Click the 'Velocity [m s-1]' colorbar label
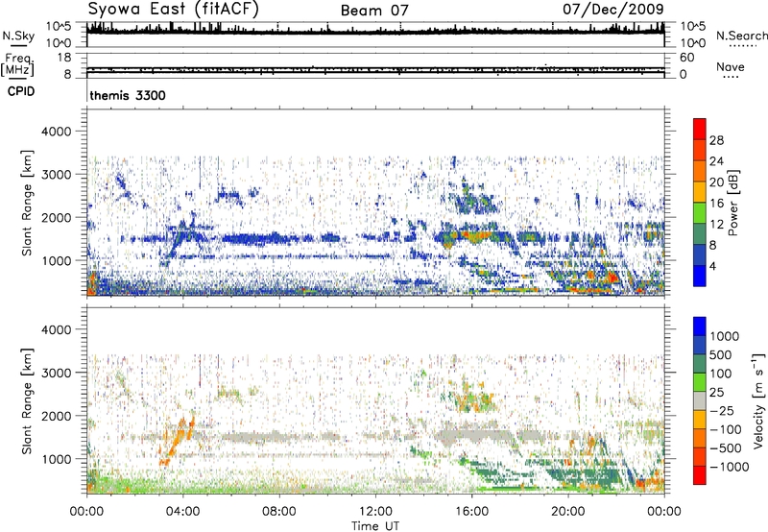 click(x=758, y=400)
